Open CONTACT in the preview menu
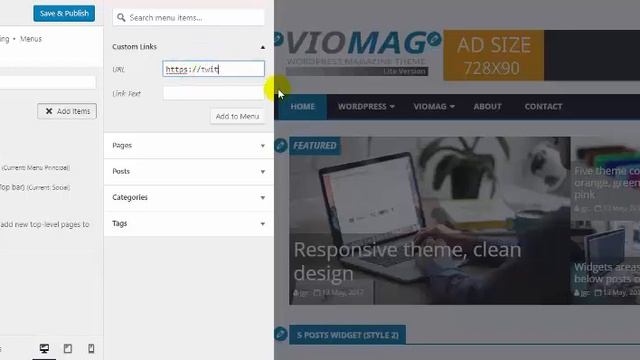 543,107
